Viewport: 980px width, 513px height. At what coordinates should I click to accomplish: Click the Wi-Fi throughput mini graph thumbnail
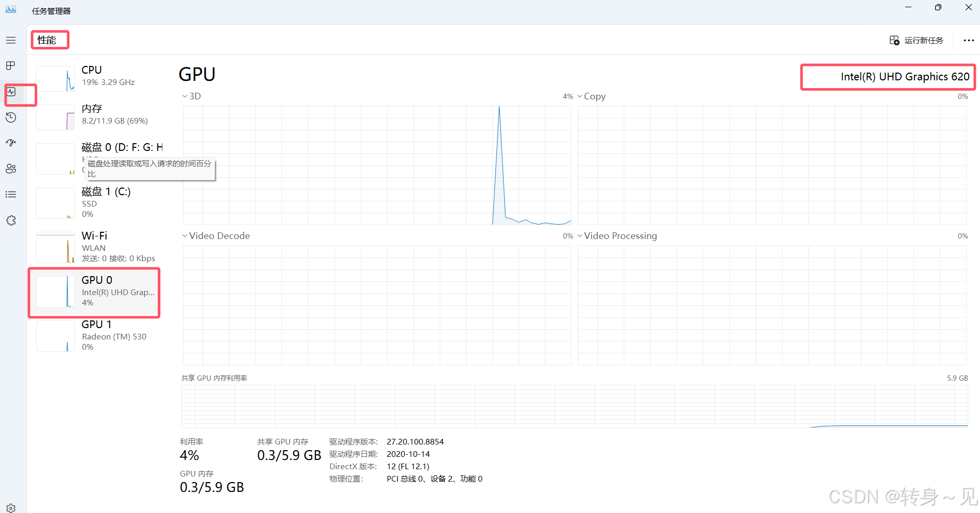pos(55,248)
